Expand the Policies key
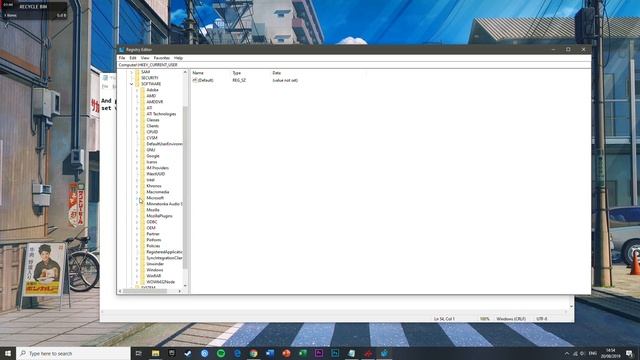This screenshot has width=640, height=360. click(137, 246)
